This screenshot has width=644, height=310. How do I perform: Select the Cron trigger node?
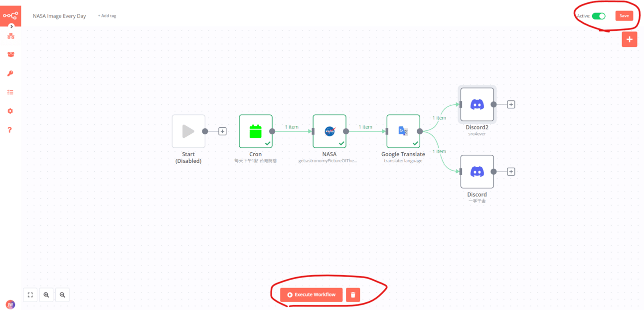[x=256, y=131]
